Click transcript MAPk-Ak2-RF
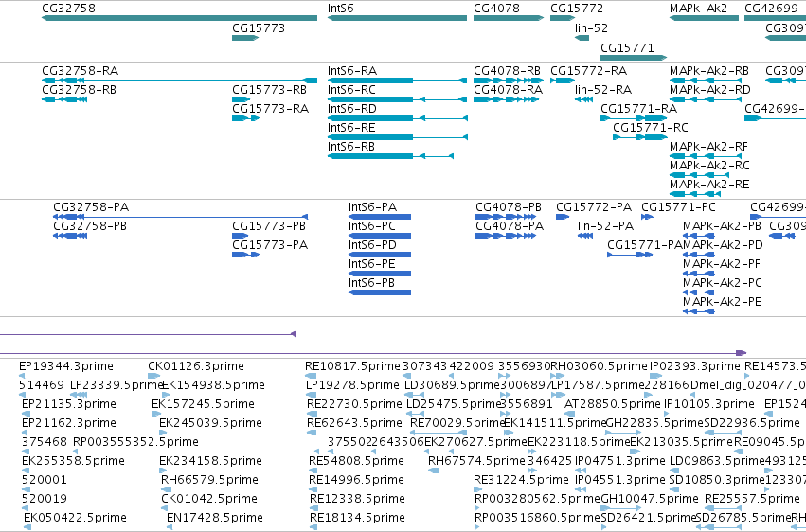This screenshot has height=532, width=806. pos(706,156)
